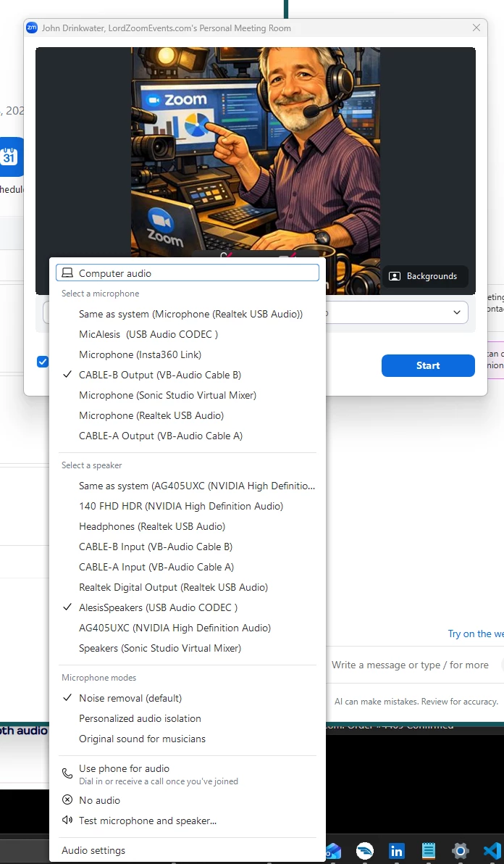Select the No audio option
Screen dimensions: 504x864
pyautogui.click(x=187, y=799)
